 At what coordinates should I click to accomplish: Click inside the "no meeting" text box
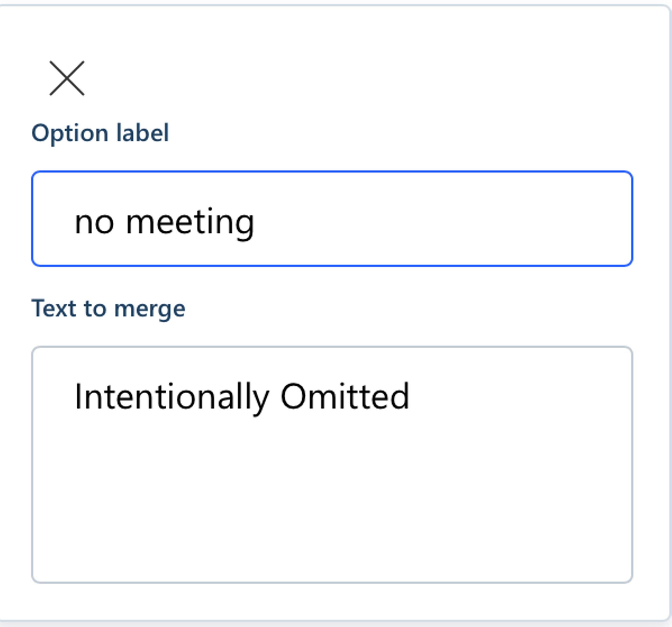(x=332, y=219)
